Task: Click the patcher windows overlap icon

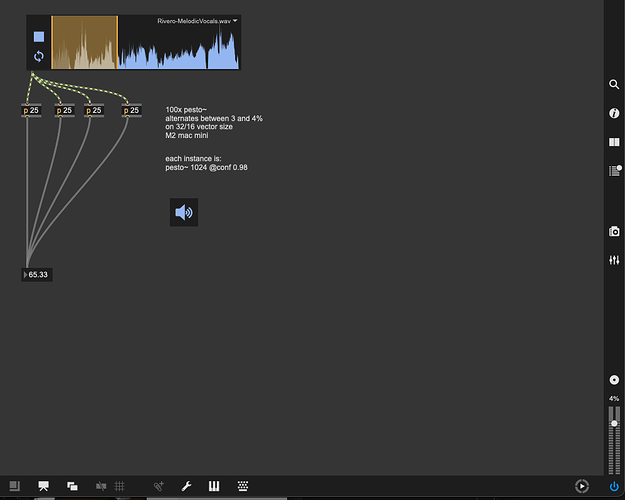Action: click(72, 486)
